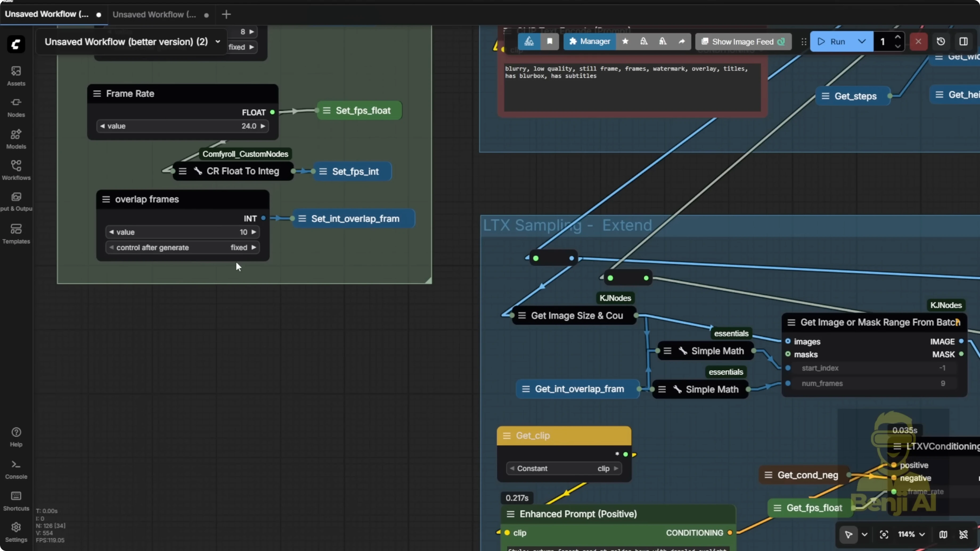Click the fit view icon
The height and width of the screenshot is (551, 980).
point(884,534)
